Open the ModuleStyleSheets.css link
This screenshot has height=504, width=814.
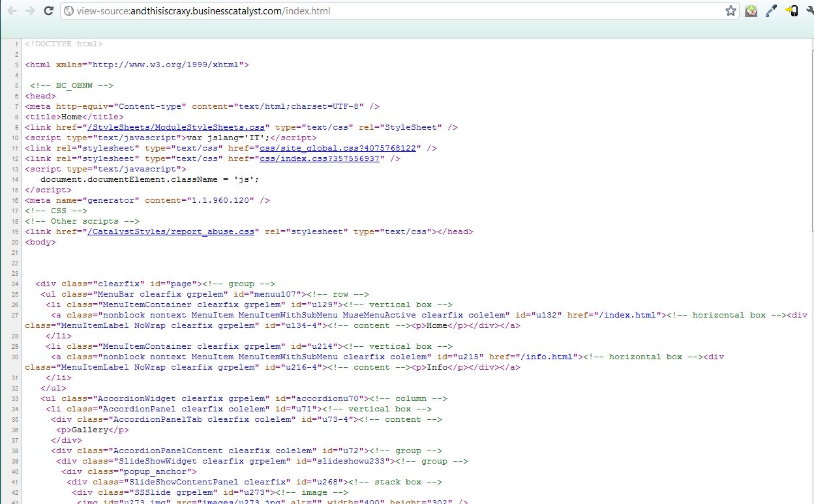click(x=176, y=127)
